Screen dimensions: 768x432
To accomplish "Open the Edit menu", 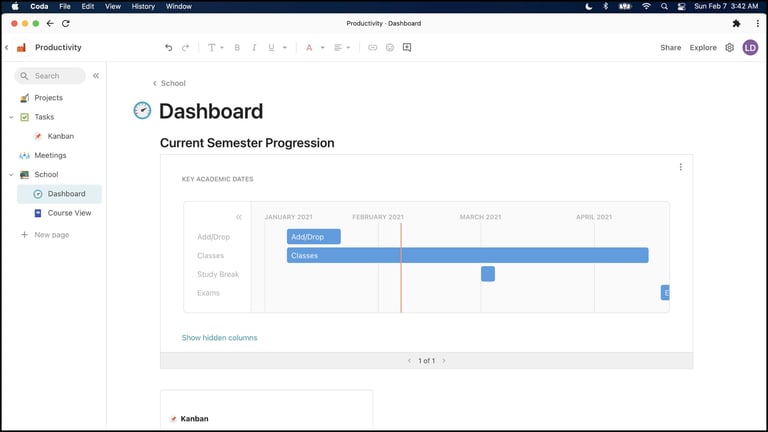I will [88, 6].
